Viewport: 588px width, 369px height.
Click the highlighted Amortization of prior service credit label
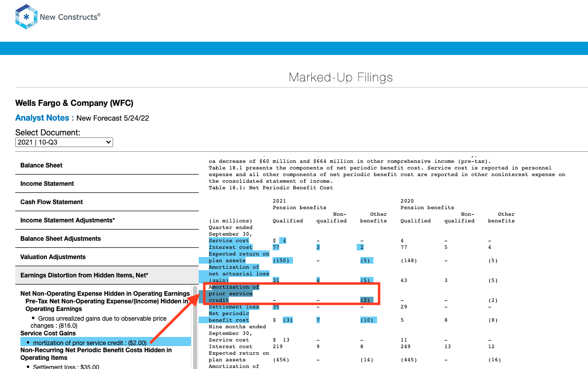click(x=234, y=293)
